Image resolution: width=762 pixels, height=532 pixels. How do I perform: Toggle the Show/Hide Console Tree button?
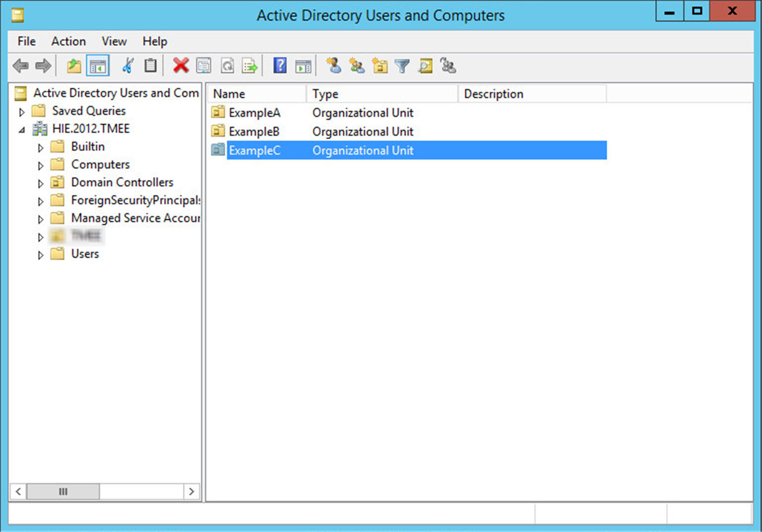[97, 66]
